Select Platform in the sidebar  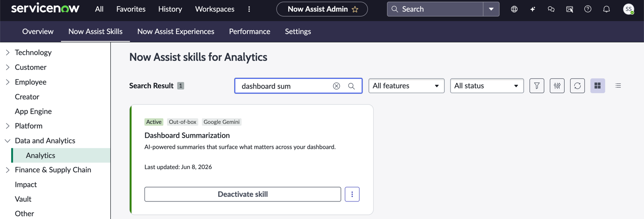[x=29, y=126]
